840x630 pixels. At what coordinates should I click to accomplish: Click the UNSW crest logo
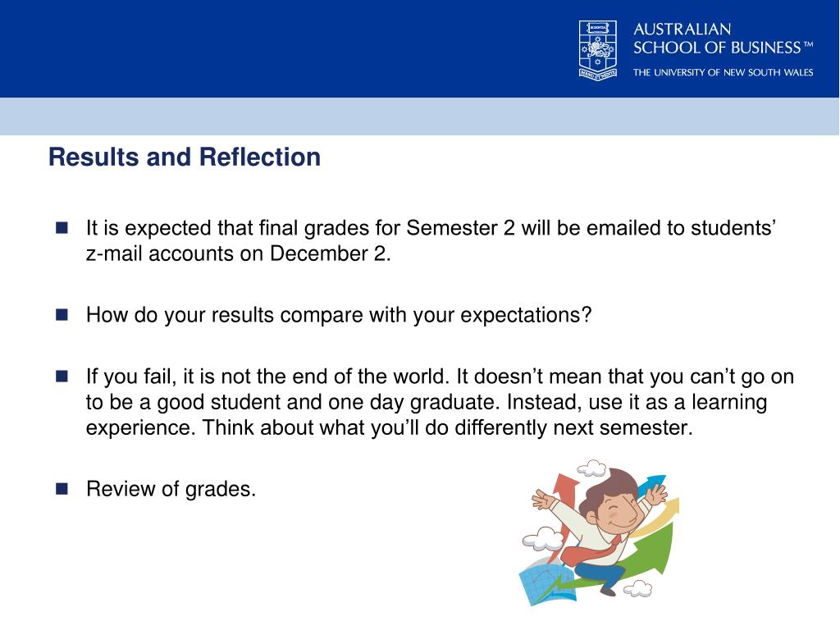click(597, 50)
